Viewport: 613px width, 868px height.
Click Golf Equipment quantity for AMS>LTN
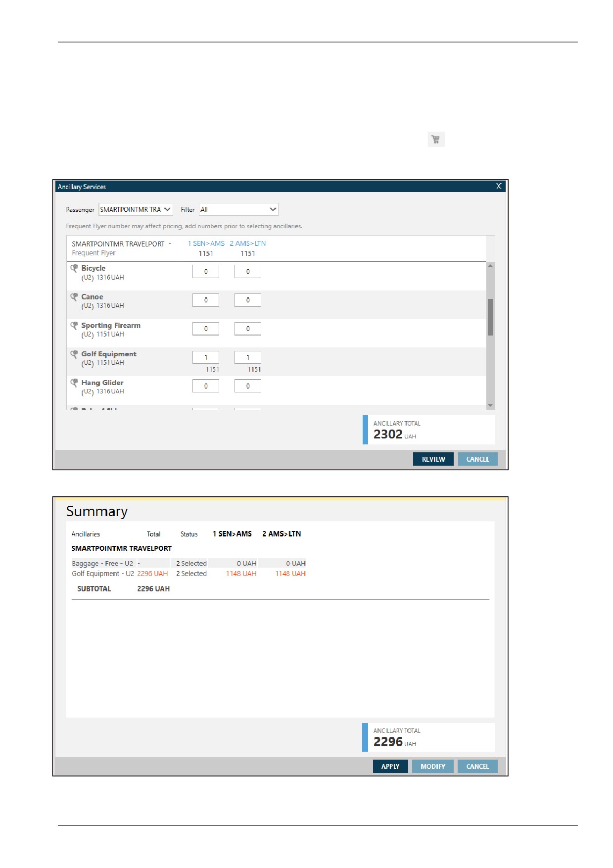pyautogui.click(x=248, y=357)
